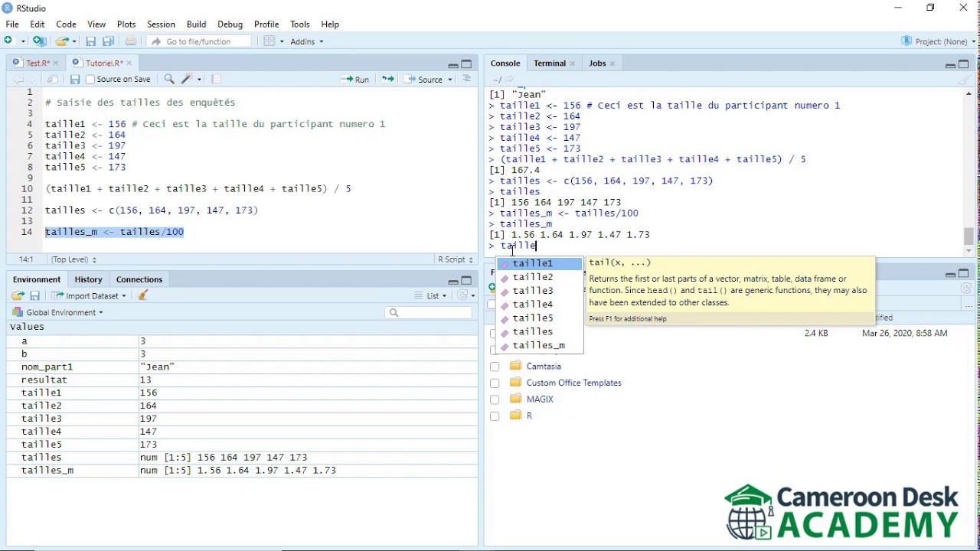Maximize the Environment pane
Image resolution: width=980 pixels, height=551 pixels.
[x=466, y=280]
